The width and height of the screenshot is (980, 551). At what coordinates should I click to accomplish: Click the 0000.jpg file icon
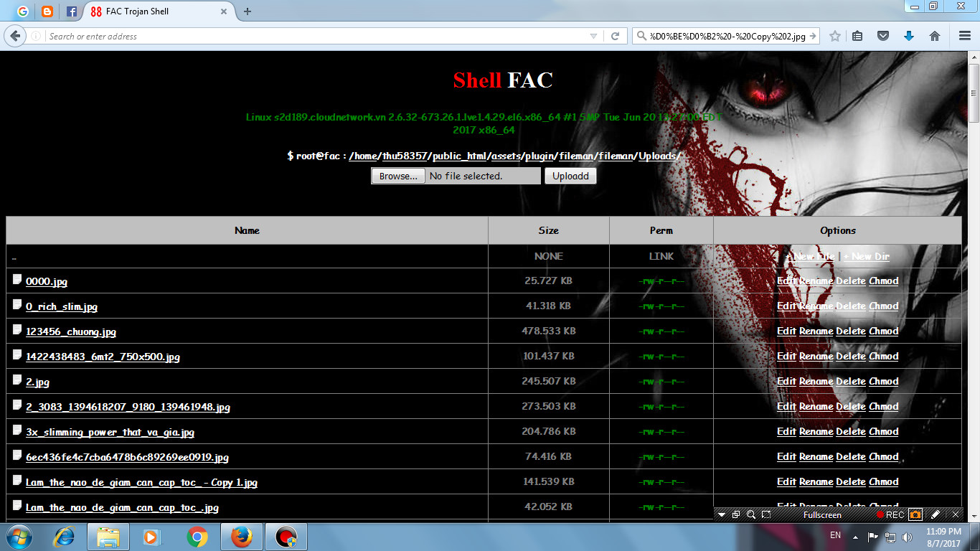[x=17, y=279]
